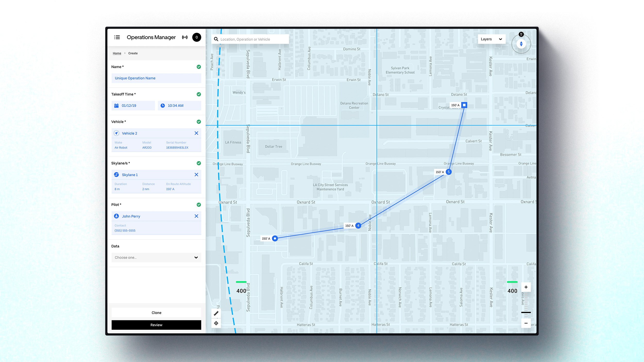This screenshot has width=644, height=362.
Task: Go to Home breadcrumb link
Action: coord(117,53)
